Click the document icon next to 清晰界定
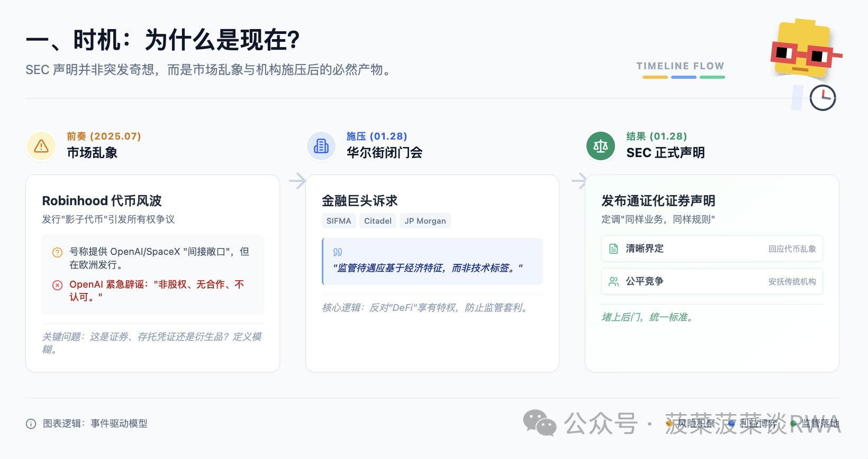This screenshot has width=868, height=459. [614, 249]
